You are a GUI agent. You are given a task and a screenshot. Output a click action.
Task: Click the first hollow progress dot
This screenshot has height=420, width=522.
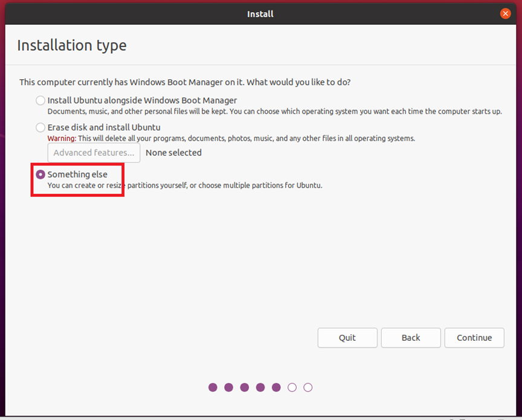point(292,387)
